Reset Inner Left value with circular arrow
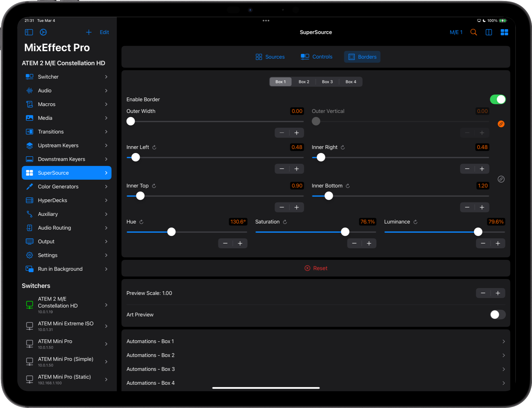Viewport: 532px width, 408px height. [154, 147]
